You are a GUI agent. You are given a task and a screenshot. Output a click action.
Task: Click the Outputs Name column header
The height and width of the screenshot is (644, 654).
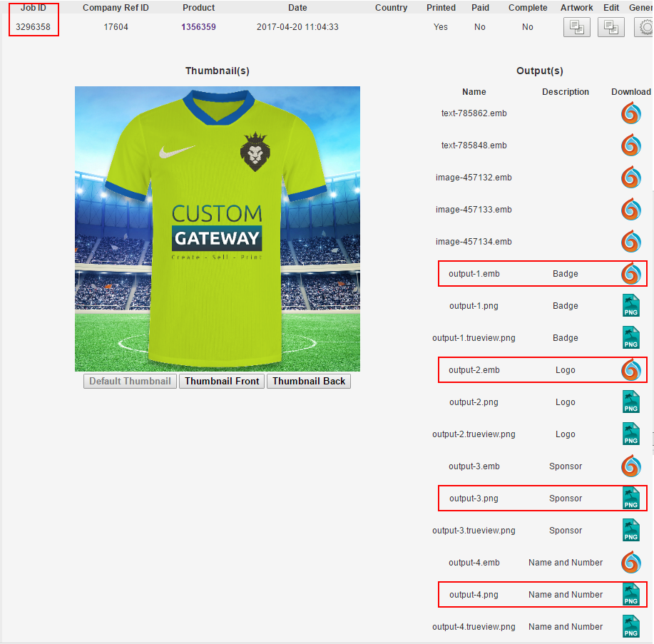coord(474,92)
